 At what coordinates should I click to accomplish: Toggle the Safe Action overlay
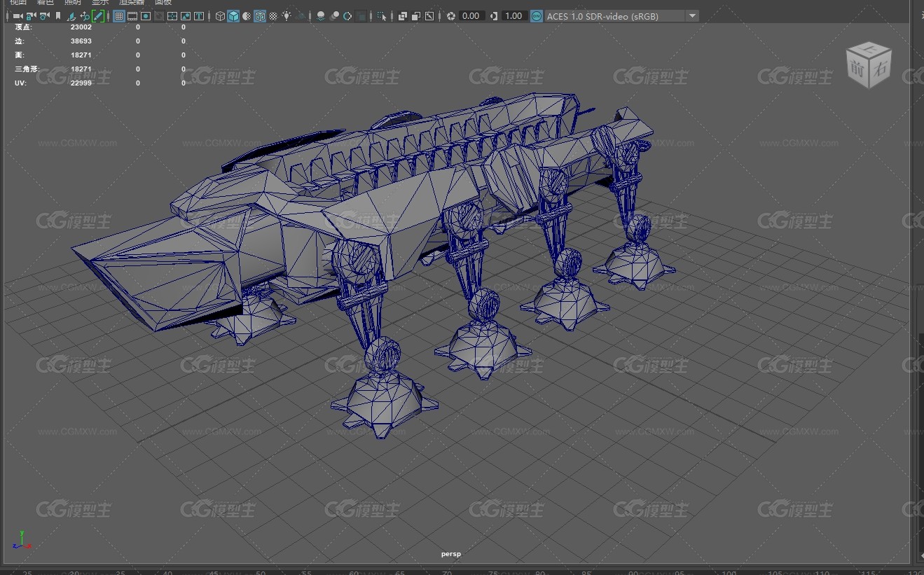186,15
